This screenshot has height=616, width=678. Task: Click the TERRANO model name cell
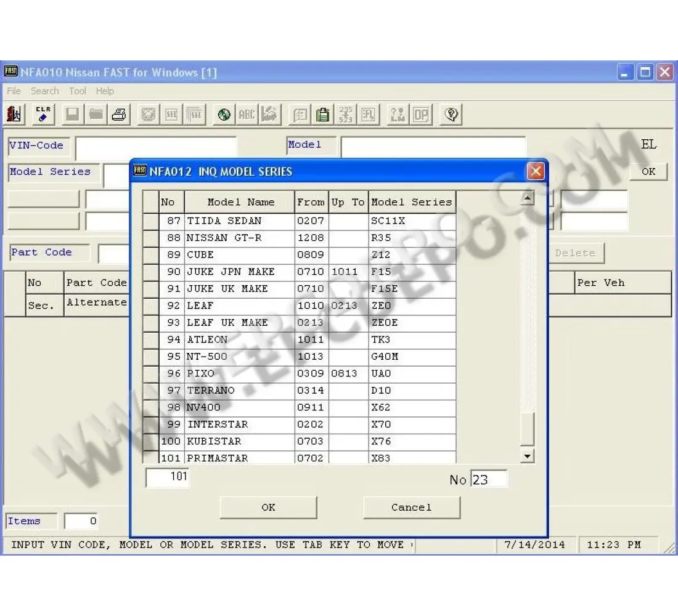pos(240,391)
